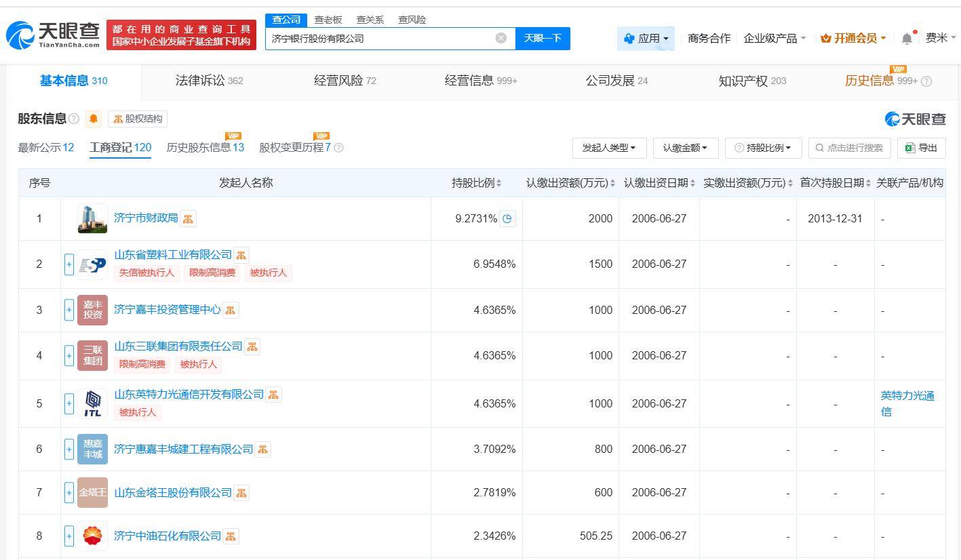Open equity structure icon for 济宁市财政局
Screen dimensions: 961x560
[188, 218]
